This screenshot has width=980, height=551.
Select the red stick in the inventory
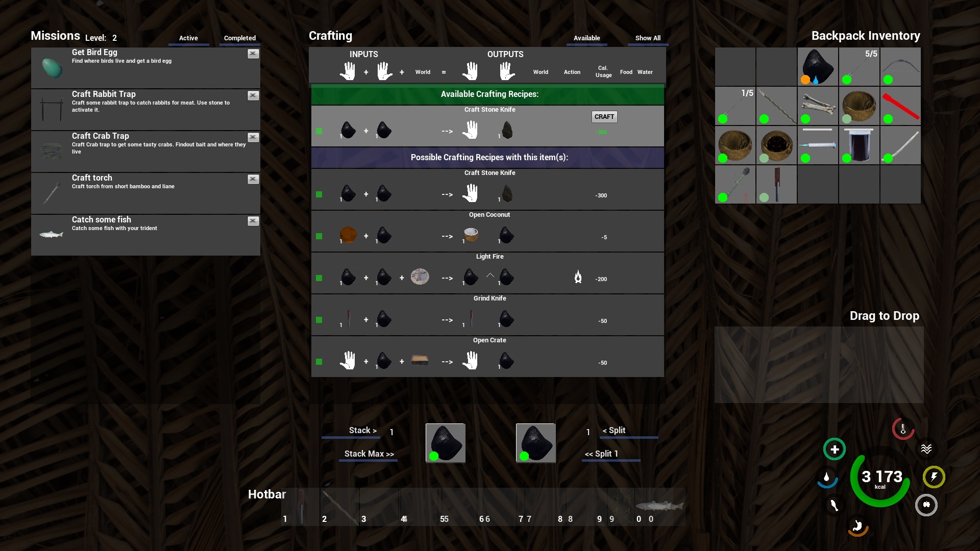pos(900,106)
